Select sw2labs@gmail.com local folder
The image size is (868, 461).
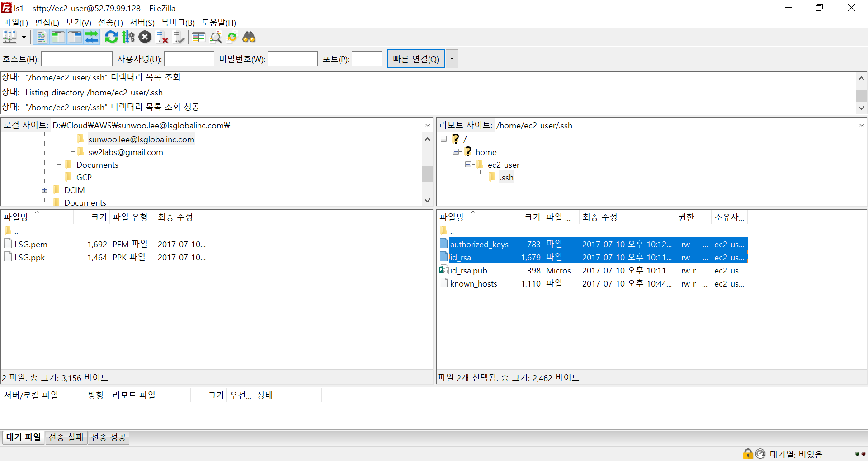126,152
